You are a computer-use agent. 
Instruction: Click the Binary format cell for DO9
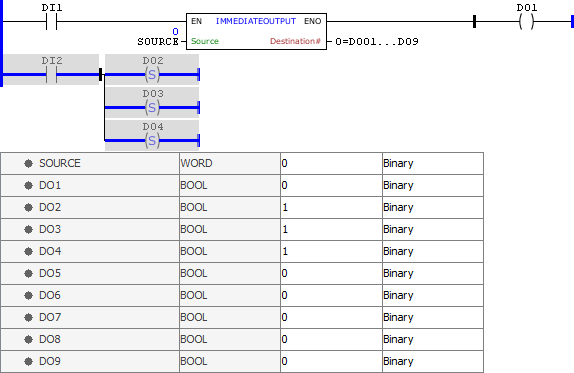pos(433,361)
